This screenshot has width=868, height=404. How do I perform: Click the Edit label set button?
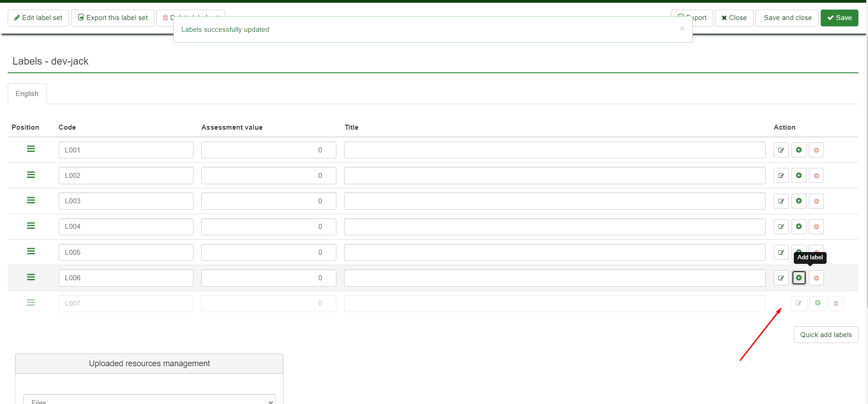pyautogui.click(x=38, y=18)
